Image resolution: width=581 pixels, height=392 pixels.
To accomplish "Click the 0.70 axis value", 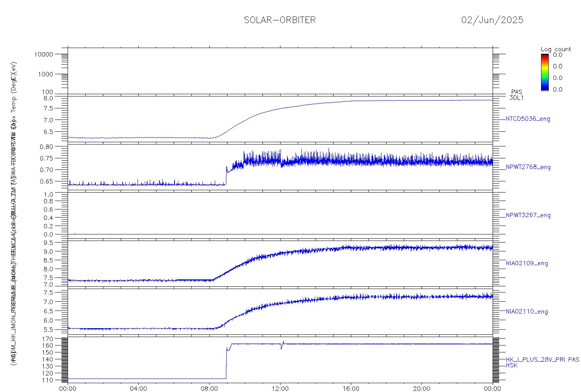I will [46, 169].
